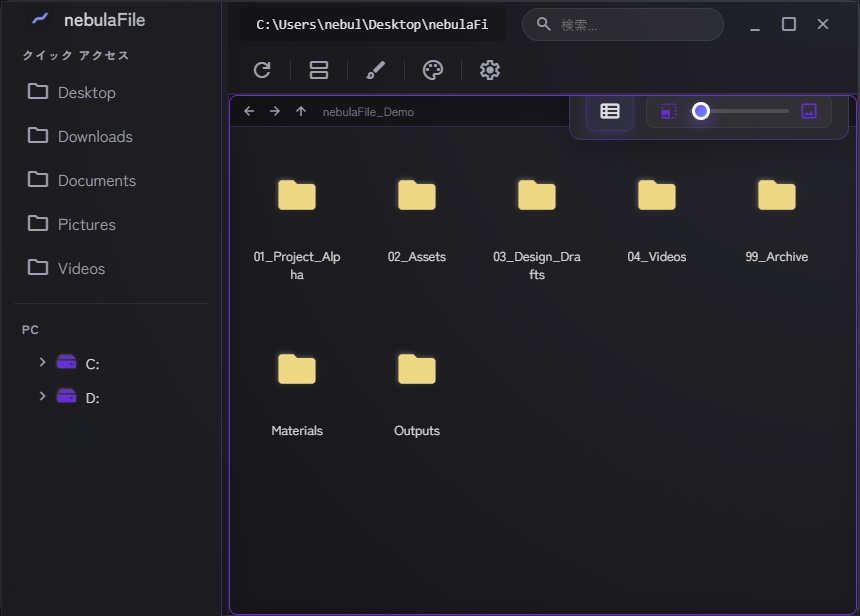The width and height of the screenshot is (860, 616).
Task: Open Downloads in quick access
Action: click(80, 136)
